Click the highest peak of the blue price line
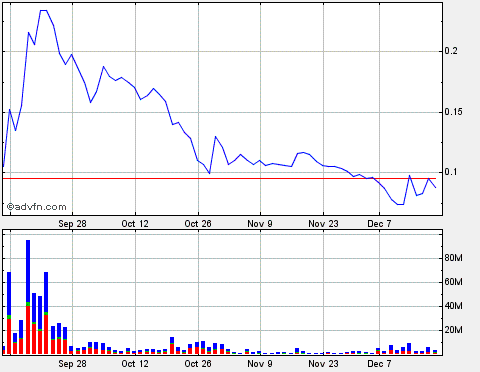 point(44,11)
